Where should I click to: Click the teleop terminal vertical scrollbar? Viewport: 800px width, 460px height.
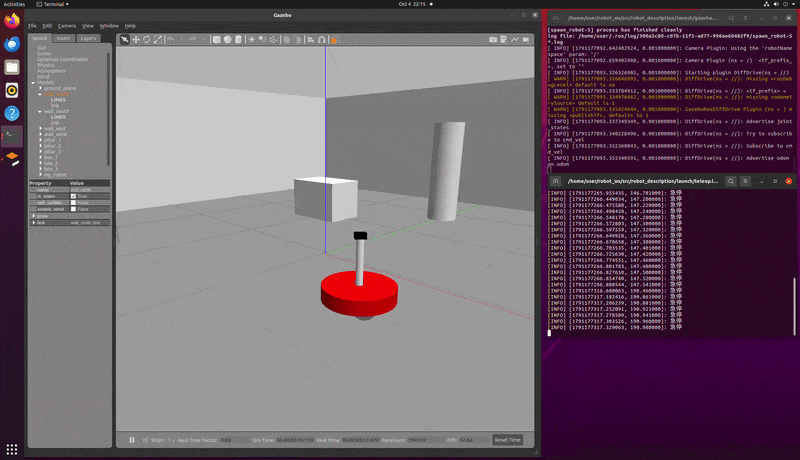pyautogui.click(x=794, y=306)
